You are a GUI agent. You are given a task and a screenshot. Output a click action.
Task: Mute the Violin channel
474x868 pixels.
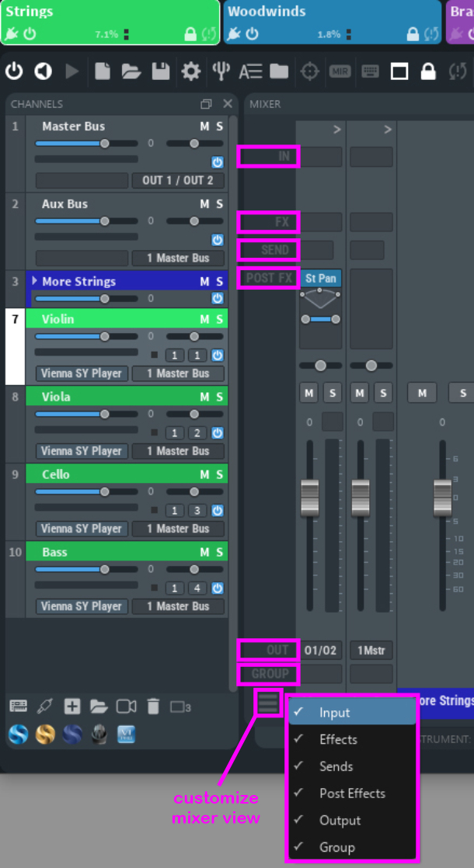pos(204,319)
